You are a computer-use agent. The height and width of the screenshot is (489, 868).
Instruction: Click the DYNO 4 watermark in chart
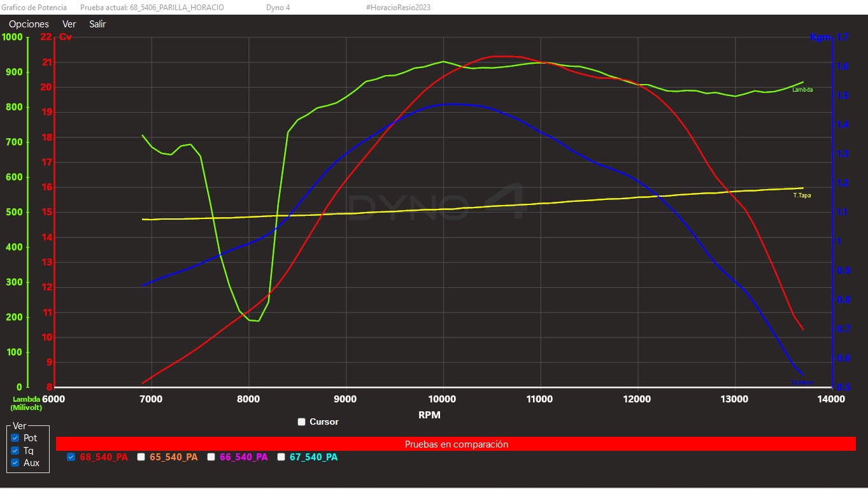(x=436, y=203)
